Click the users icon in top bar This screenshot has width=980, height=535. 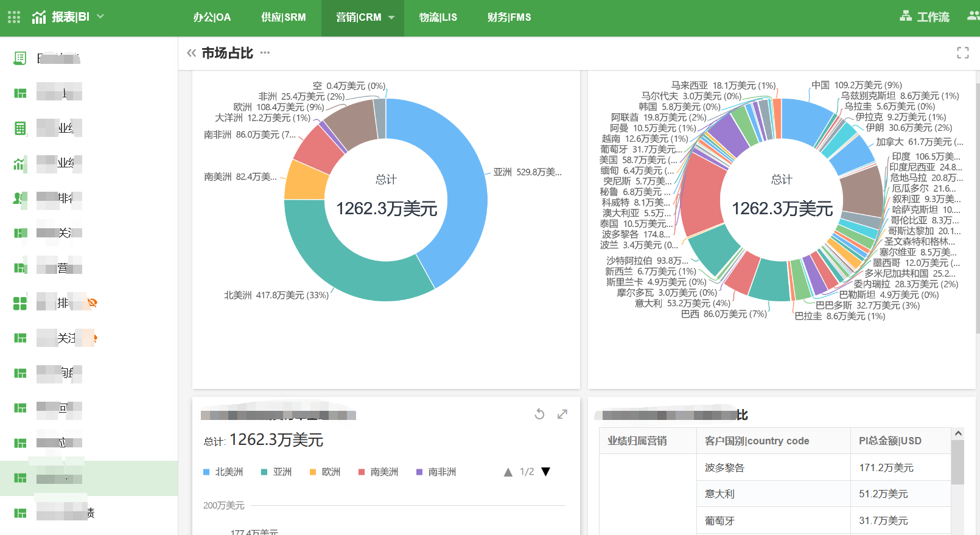click(x=973, y=16)
